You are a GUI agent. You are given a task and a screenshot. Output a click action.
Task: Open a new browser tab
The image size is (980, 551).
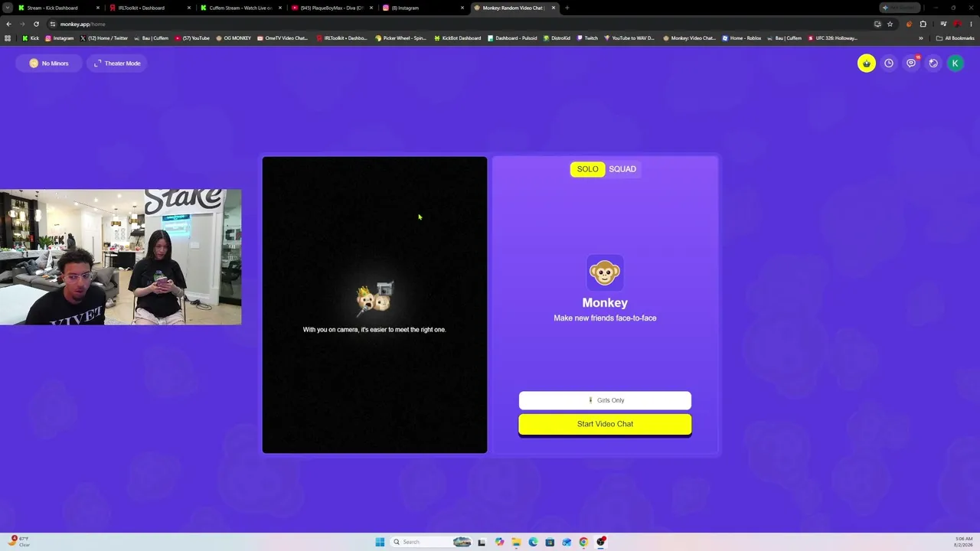point(567,8)
